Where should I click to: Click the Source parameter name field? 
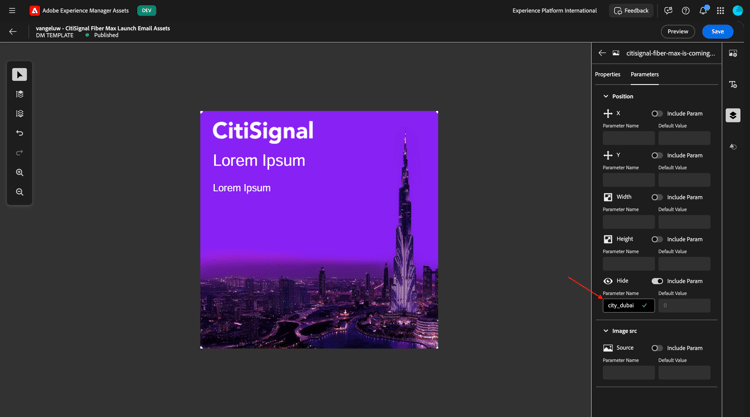pyautogui.click(x=629, y=373)
